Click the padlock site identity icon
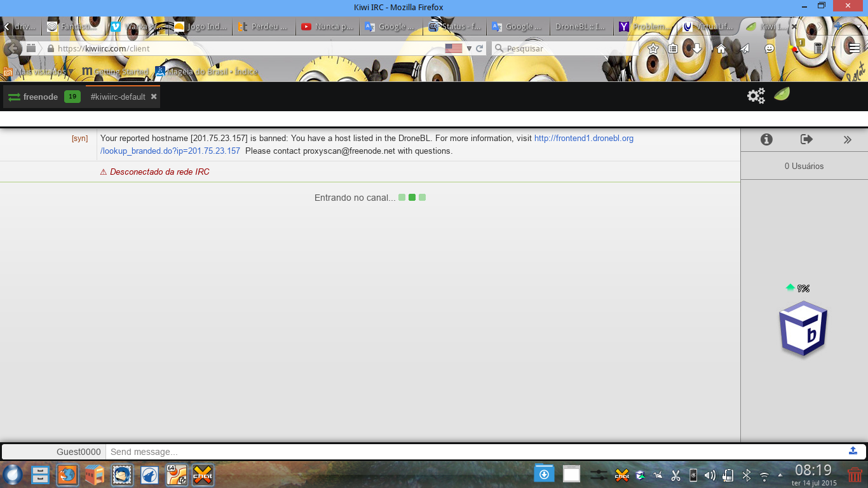Viewport: 868px width, 488px height. (51, 48)
